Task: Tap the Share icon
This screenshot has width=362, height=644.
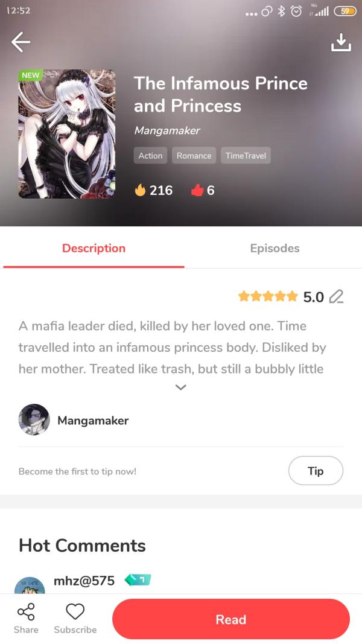Action: pos(26,612)
